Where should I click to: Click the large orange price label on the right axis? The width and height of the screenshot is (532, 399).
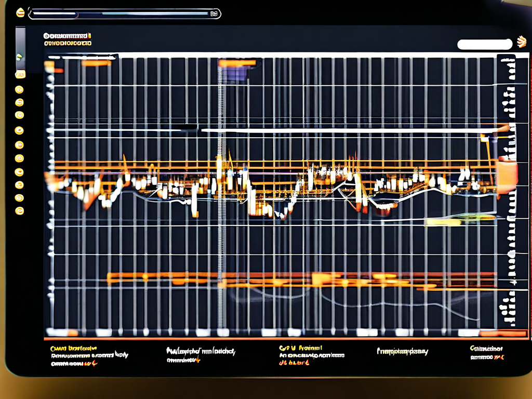pyautogui.click(x=507, y=175)
